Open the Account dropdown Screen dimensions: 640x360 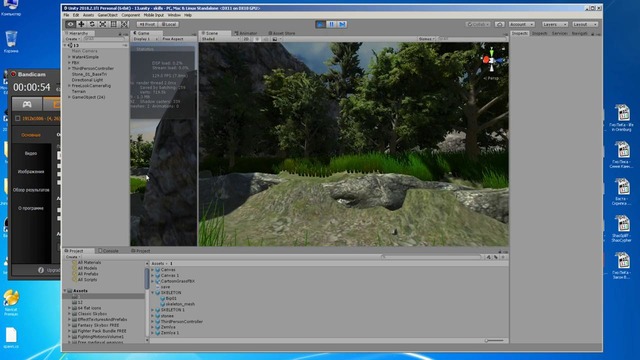(521, 24)
